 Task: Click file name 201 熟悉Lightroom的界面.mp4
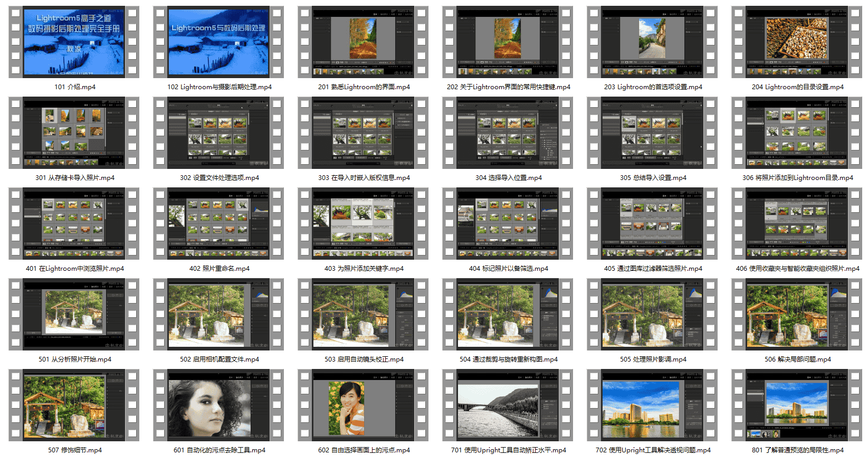(364, 87)
